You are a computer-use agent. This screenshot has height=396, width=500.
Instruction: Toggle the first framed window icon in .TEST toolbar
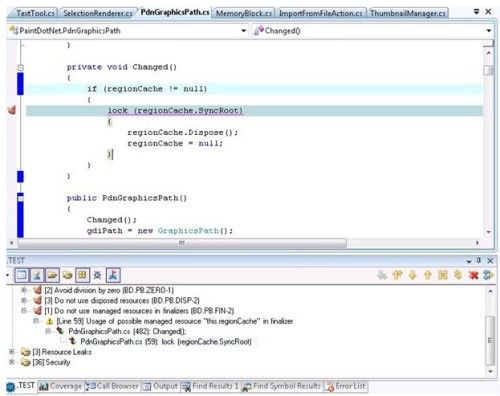pyautogui.click(x=22, y=275)
